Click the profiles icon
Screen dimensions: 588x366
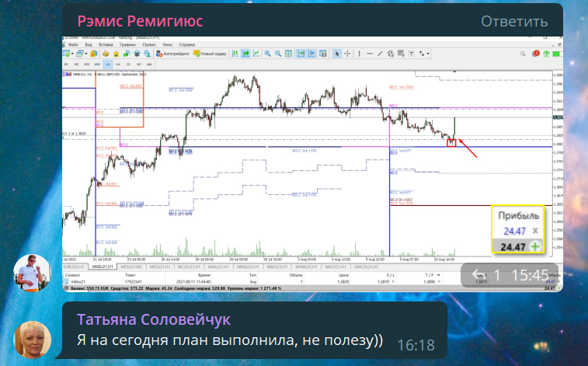tap(80, 54)
